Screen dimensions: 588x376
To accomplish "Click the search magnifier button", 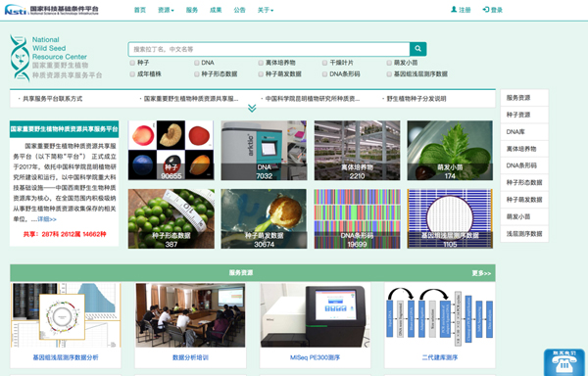I will (x=417, y=49).
